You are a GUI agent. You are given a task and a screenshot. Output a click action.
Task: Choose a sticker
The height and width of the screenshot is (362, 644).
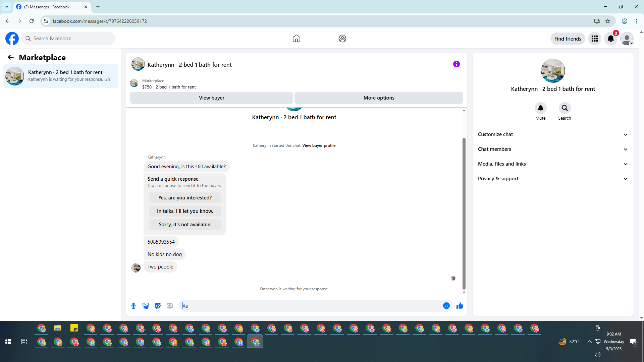click(x=158, y=306)
